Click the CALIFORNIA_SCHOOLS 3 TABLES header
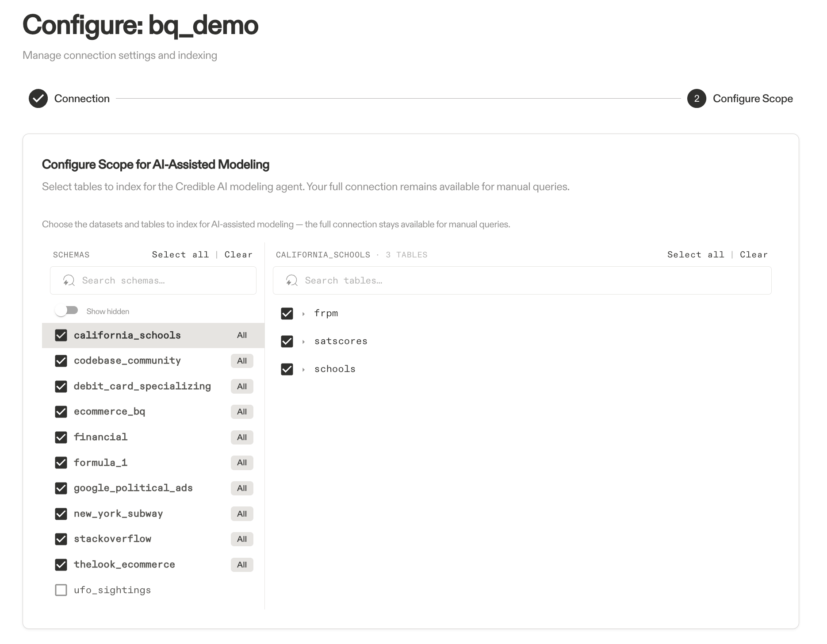This screenshot has width=827, height=644. click(x=352, y=255)
